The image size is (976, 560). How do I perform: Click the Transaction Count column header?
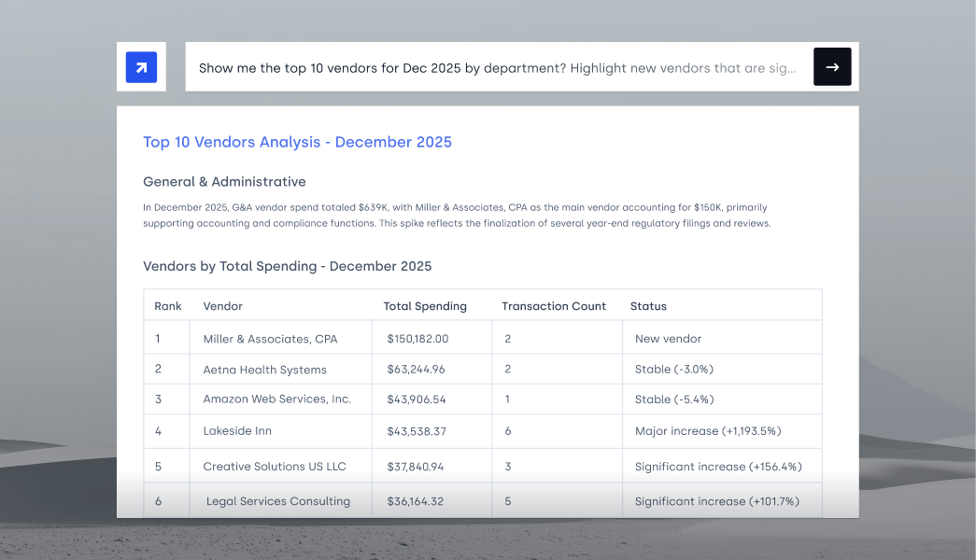[x=554, y=306]
